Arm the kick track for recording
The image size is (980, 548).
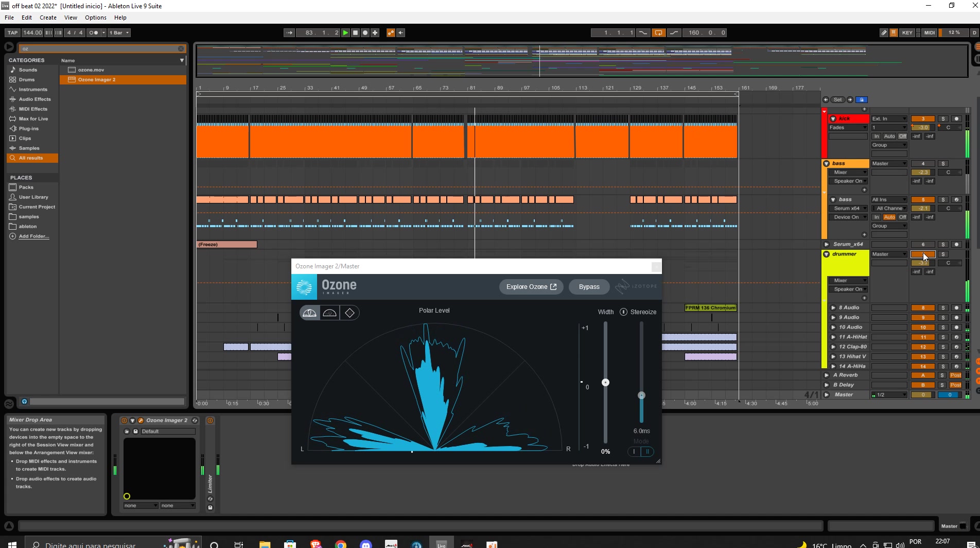point(957,119)
